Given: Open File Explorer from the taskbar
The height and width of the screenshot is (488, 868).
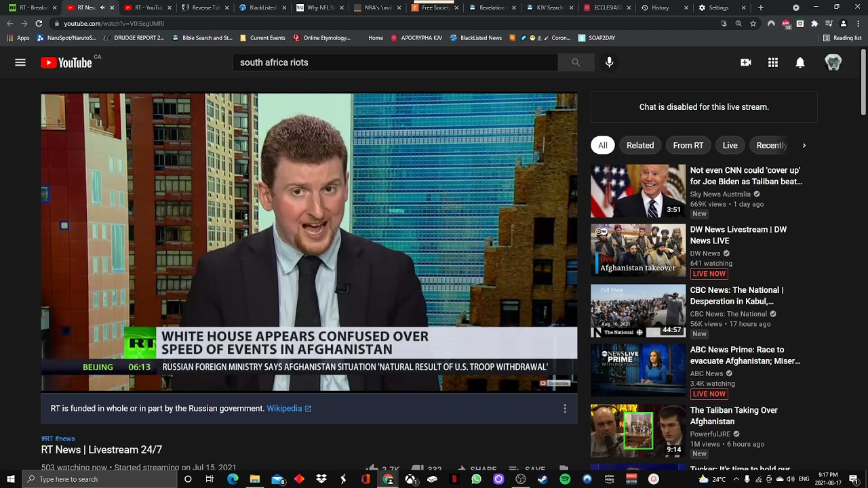Looking at the screenshot, I should click(x=255, y=479).
